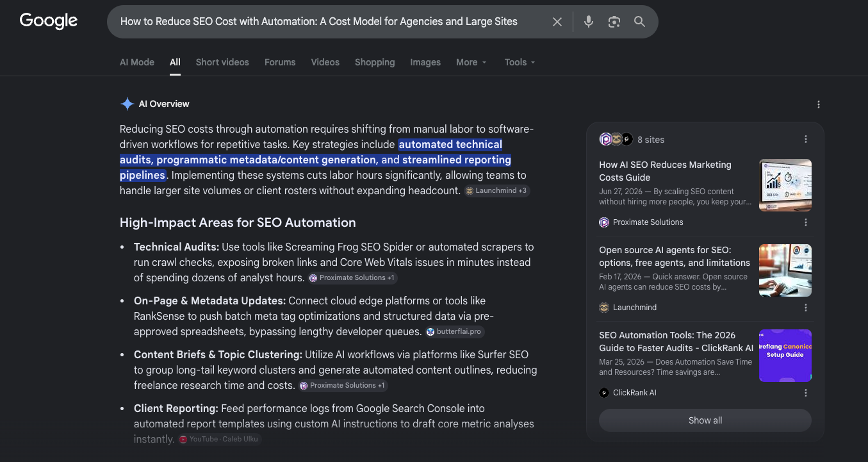This screenshot has height=462, width=868.
Task: Open Videos tab
Action: point(325,62)
